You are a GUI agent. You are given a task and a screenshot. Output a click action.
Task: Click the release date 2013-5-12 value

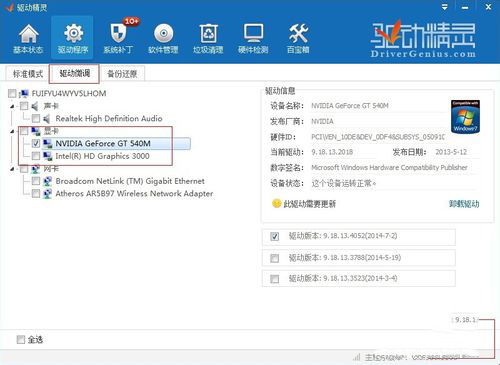coord(451,152)
